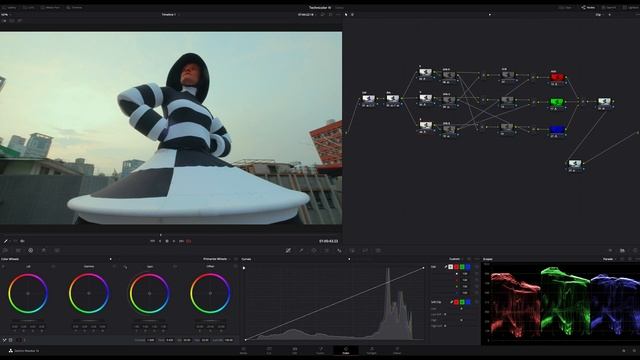Viewport: 640px width, 360px height.
Task: Toggle Soft Clip green channel
Action: click(x=462, y=302)
